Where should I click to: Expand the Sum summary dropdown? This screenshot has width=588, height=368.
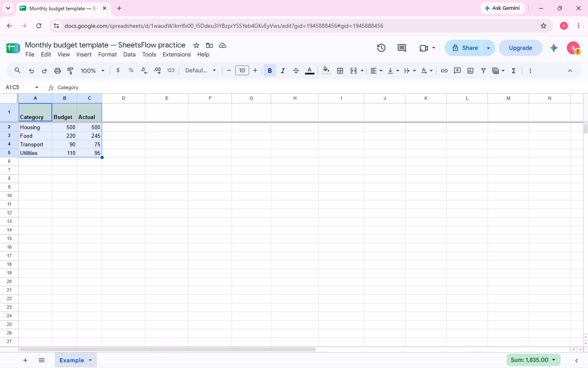tap(533, 360)
